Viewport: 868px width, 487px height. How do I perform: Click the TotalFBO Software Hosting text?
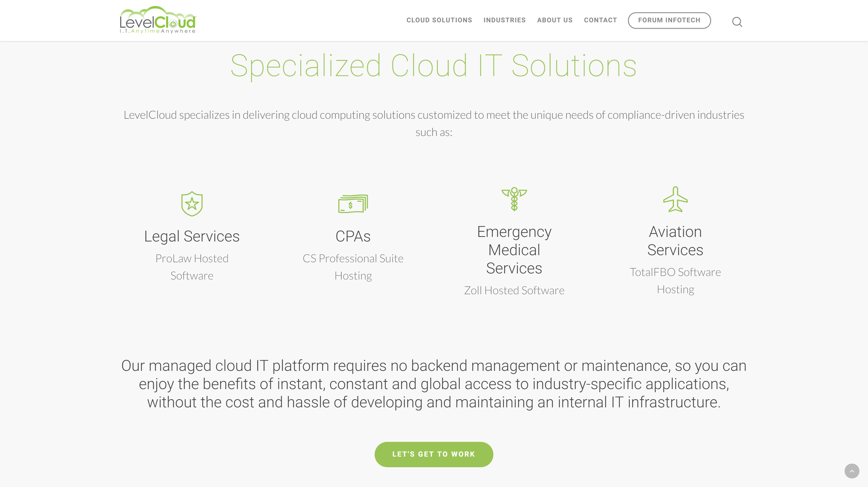point(675,281)
